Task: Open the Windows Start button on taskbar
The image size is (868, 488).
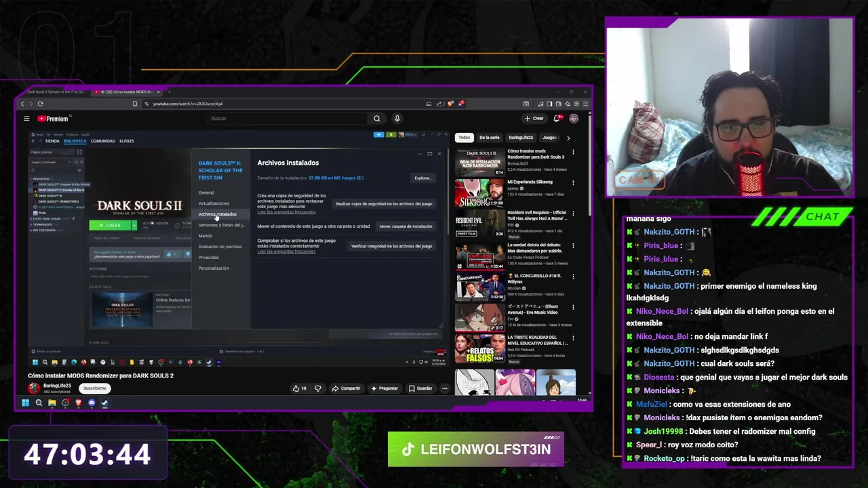Action: [x=25, y=403]
